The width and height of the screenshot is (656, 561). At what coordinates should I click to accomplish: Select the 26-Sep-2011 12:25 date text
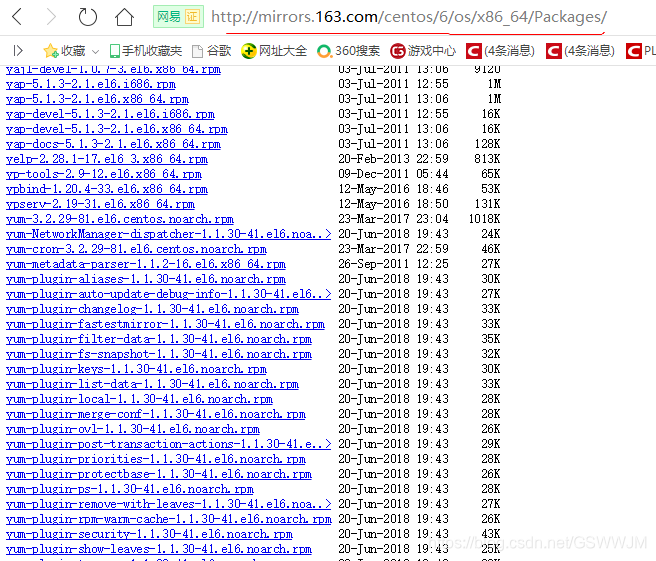tap(393, 264)
